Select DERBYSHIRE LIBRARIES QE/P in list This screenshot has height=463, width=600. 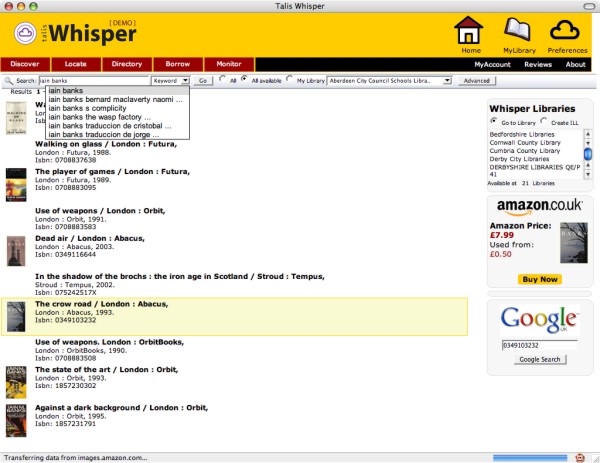pyautogui.click(x=535, y=167)
